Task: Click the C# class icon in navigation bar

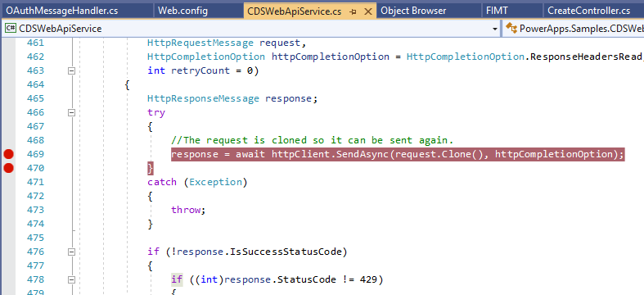Action: coord(11,29)
